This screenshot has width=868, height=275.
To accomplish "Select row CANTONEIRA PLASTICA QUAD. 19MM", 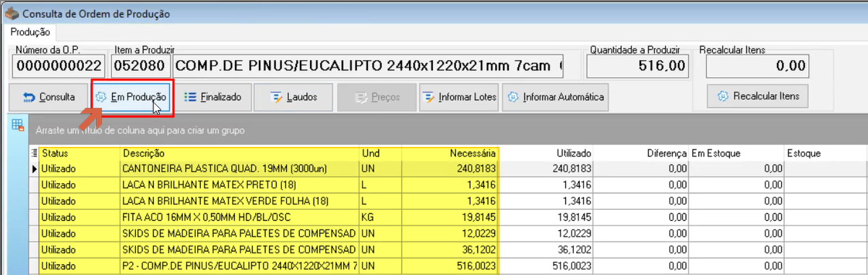I will click(x=448, y=168).
